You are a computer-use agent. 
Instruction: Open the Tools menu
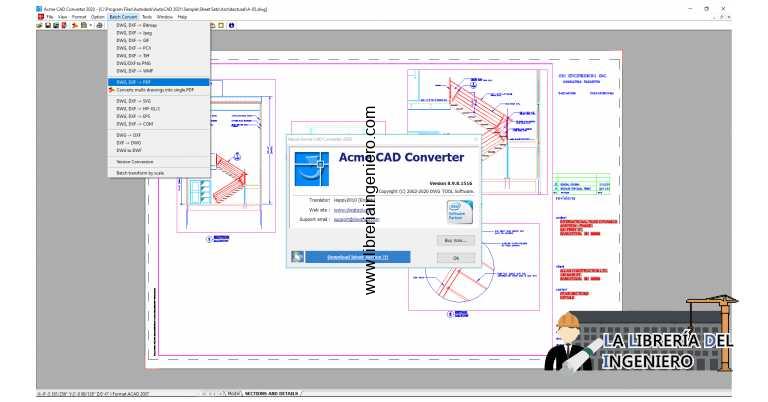coord(147,17)
